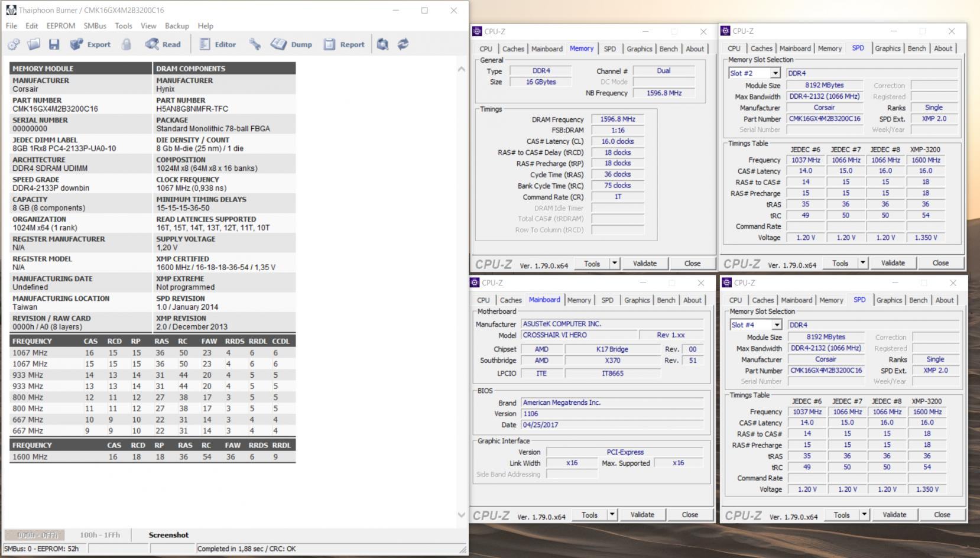The height and width of the screenshot is (558, 980).
Task: Click the scroll up arrow in Thaiphoon report
Action: coord(462,69)
